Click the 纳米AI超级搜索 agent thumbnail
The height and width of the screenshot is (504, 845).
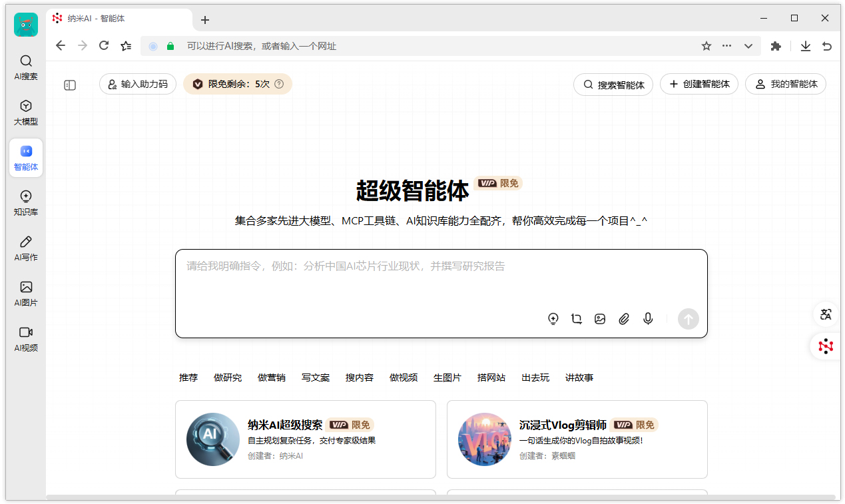point(212,439)
